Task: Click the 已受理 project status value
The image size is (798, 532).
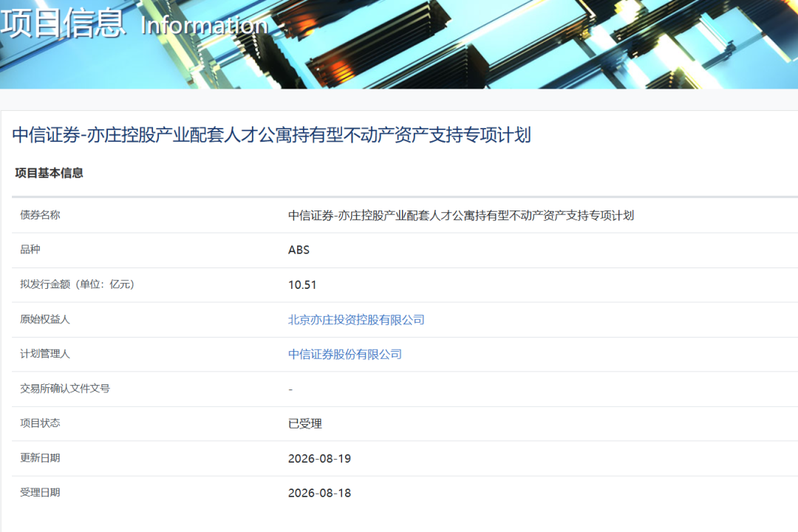Action: tap(305, 423)
